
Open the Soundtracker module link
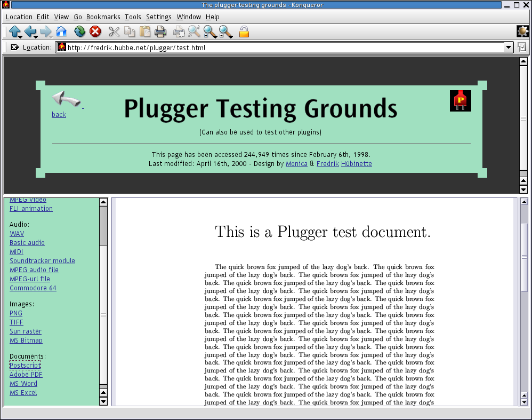coord(42,261)
